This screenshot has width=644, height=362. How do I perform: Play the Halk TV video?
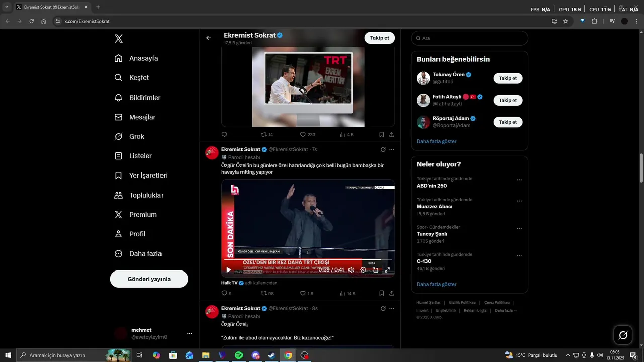pos(229,270)
